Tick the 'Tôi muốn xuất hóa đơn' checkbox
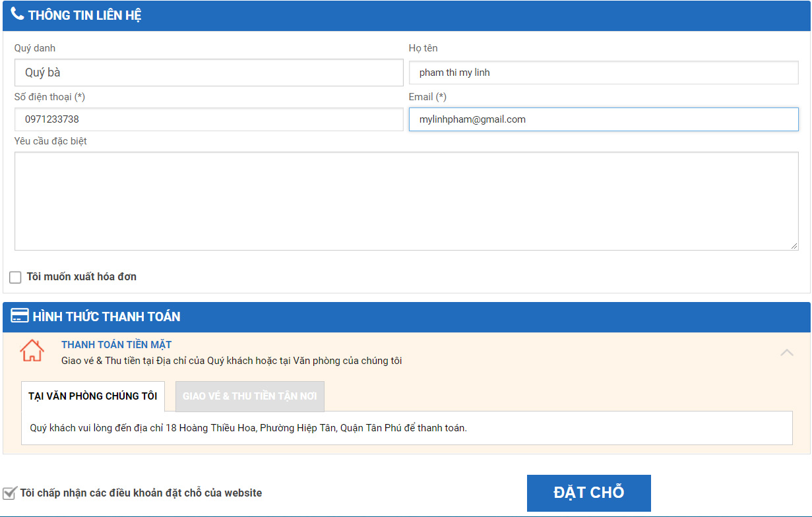 [x=15, y=277]
